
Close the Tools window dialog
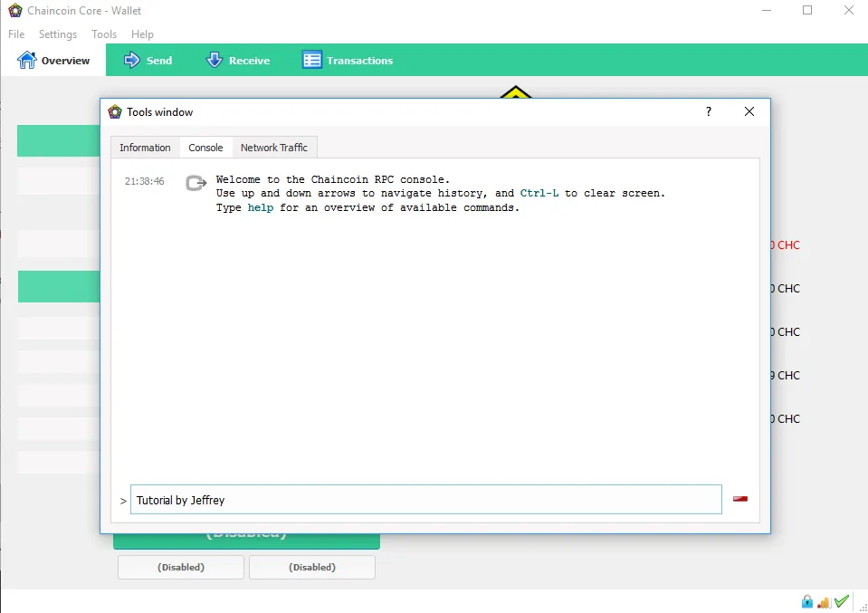[x=749, y=112]
